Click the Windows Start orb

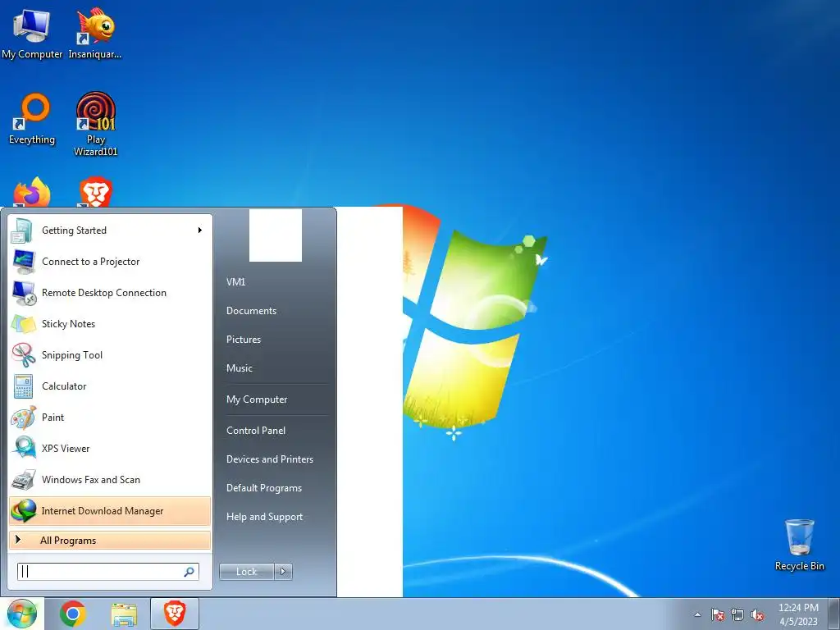pyautogui.click(x=22, y=614)
